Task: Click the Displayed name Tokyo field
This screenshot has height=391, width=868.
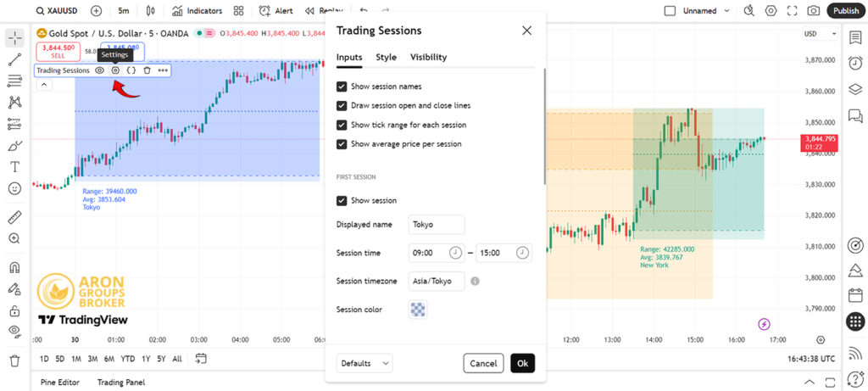Action: point(437,225)
